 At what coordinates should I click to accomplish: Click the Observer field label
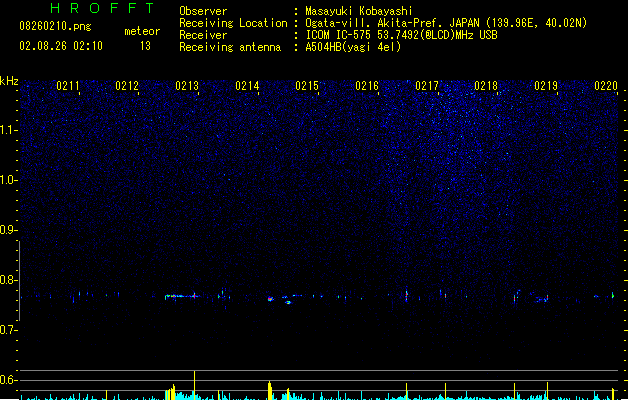[x=203, y=11]
